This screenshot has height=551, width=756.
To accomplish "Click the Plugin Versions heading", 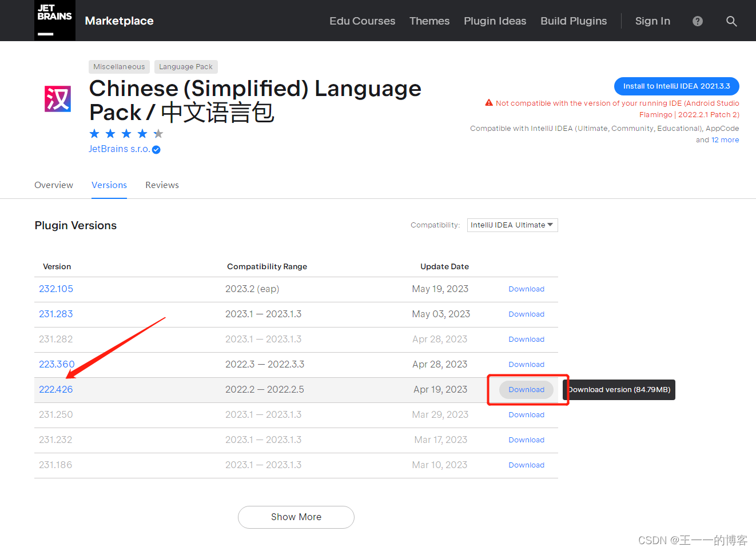I will [x=75, y=226].
